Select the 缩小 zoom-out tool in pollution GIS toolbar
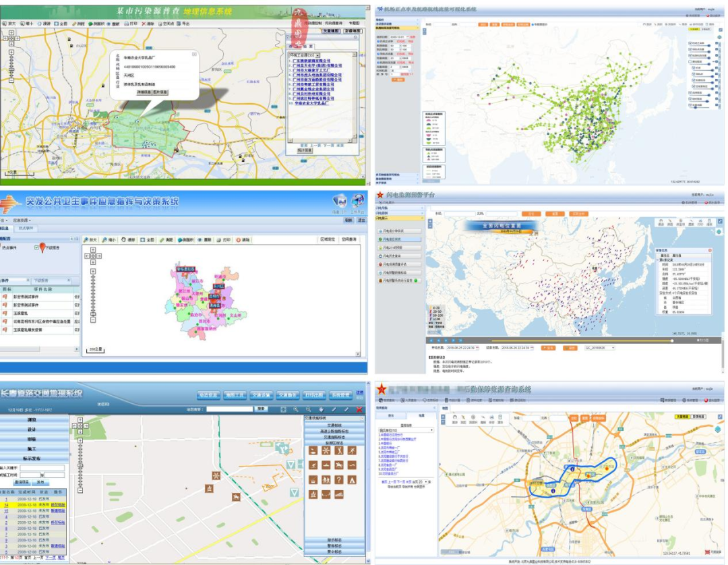 [x=26, y=23]
